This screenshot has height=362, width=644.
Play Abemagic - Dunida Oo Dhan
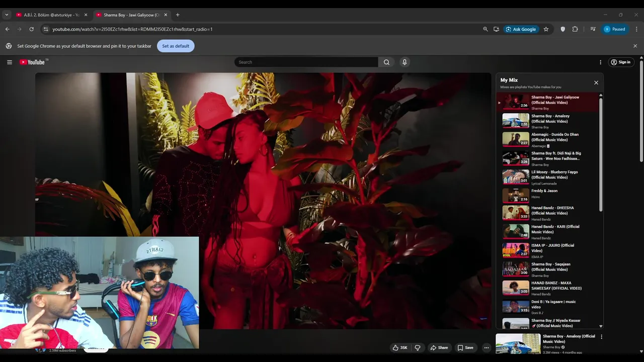point(548,140)
